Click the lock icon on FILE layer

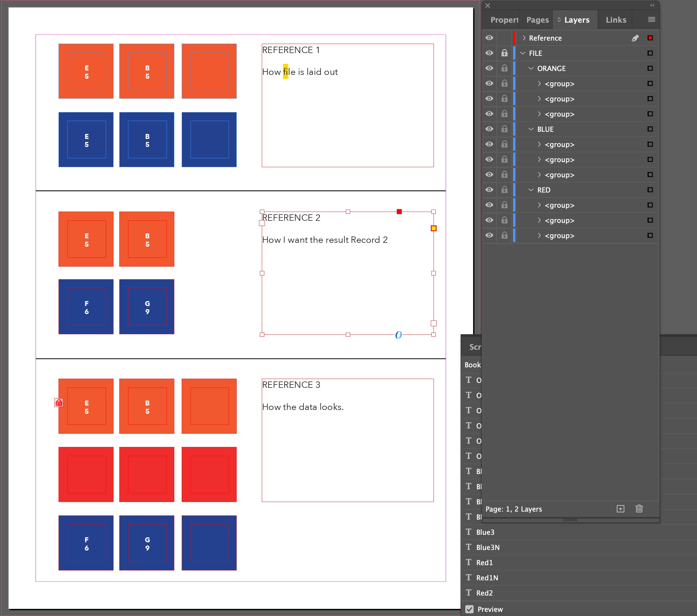504,53
